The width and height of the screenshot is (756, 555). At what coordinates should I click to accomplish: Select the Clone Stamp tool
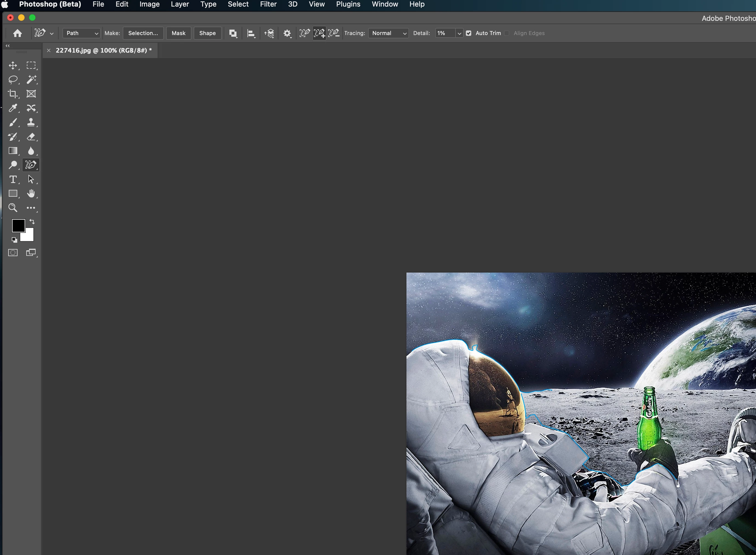point(31,122)
